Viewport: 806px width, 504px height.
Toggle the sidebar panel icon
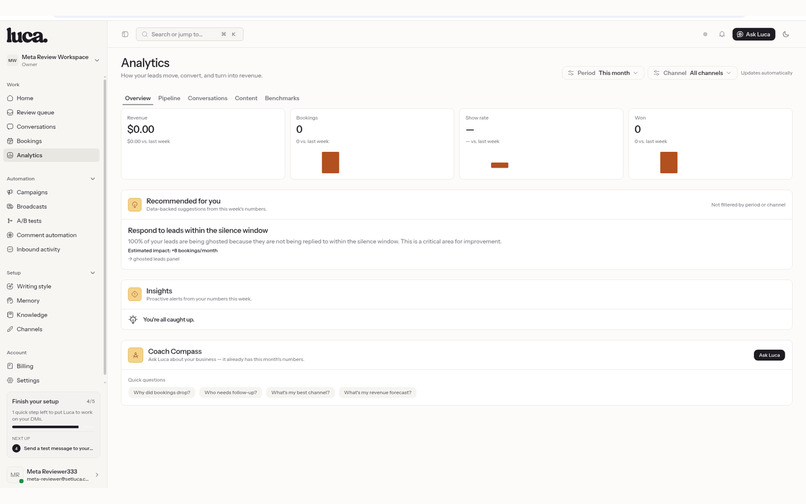[x=125, y=34]
